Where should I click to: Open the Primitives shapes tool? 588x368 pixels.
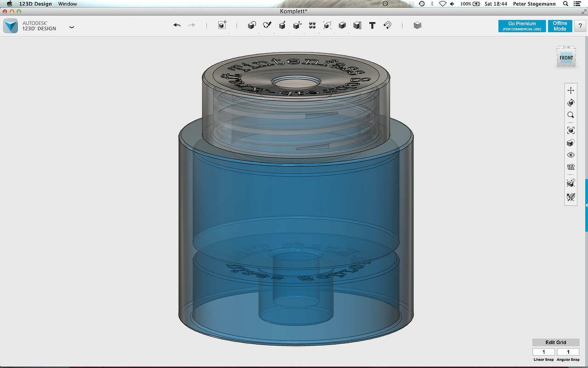252,25
